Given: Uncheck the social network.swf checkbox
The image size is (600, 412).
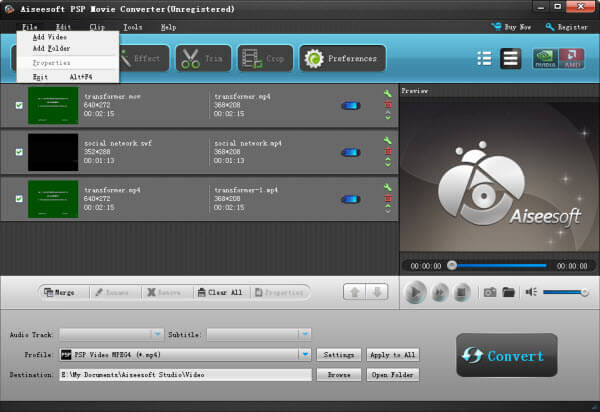Looking at the screenshot, I should (x=19, y=152).
